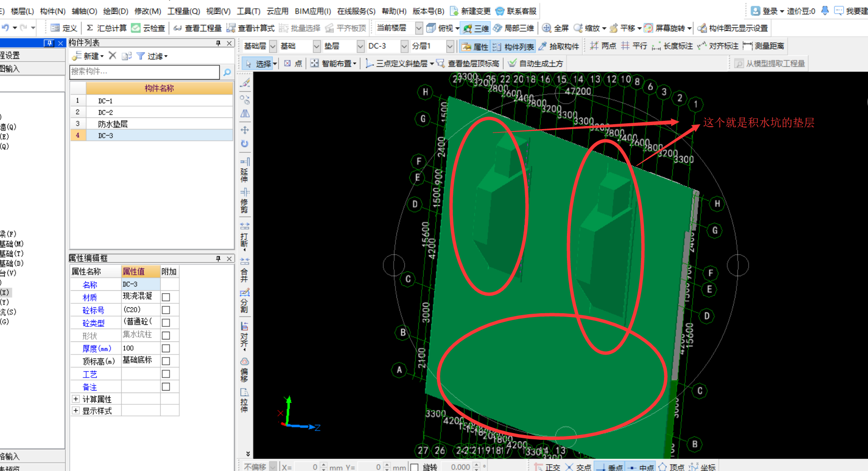The height and width of the screenshot is (471, 868).
Task: Open the 绘图(D) menu
Action: [115, 11]
